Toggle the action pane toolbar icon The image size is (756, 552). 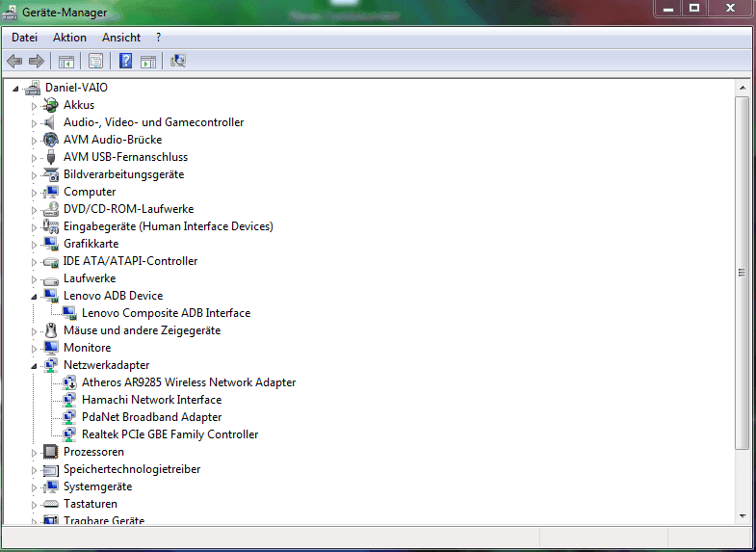pyautogui.click(x=148, y=62)
